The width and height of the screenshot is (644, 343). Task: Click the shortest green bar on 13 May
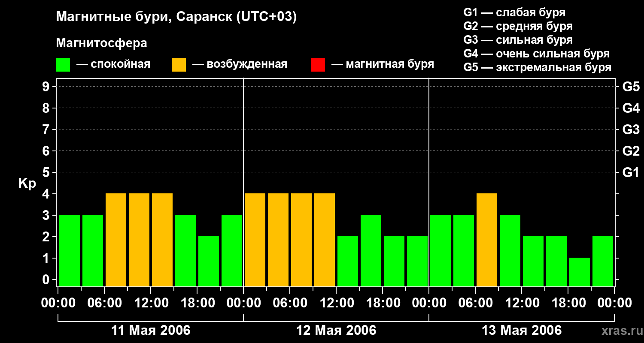pos(580,272)
